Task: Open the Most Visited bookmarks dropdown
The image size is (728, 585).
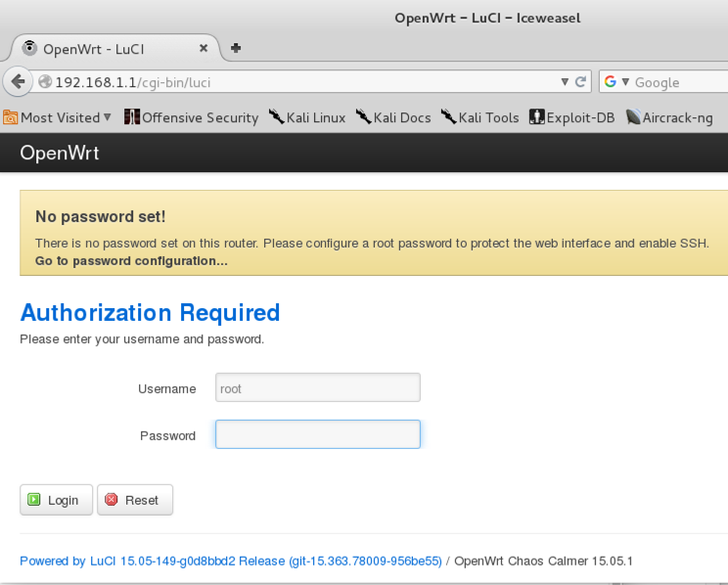Action: coord(57,117)
